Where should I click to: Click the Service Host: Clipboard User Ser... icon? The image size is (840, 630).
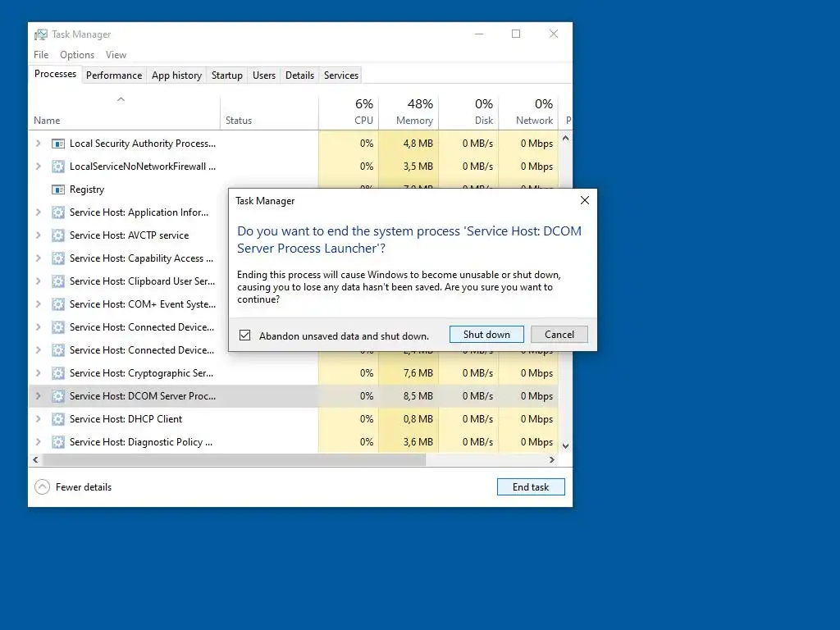(58, 282)
